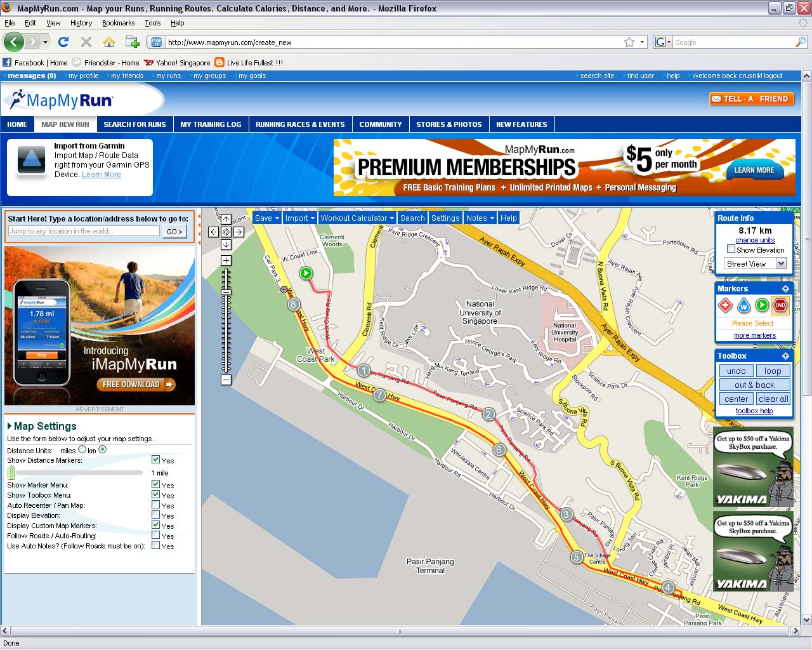Select the red first-aid marker icon

tap(725, 306)
